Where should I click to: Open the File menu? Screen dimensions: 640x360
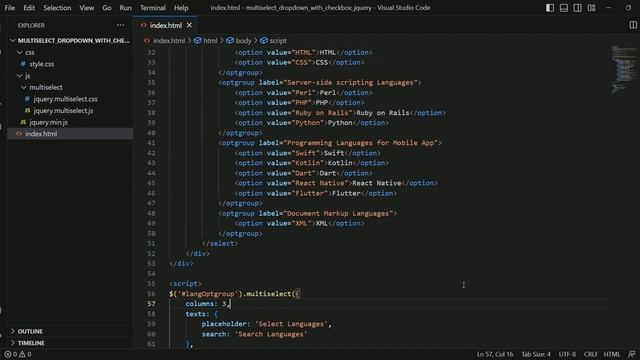pos(10,8)
